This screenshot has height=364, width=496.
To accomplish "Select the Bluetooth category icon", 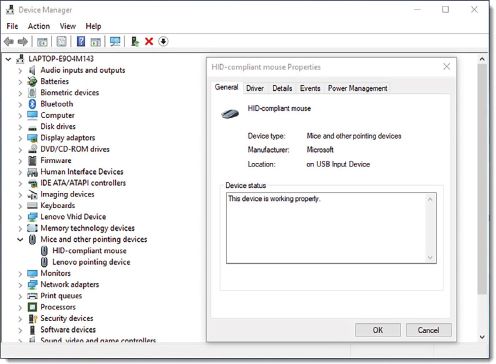I will pyautogui.click(x=32, y=104).
